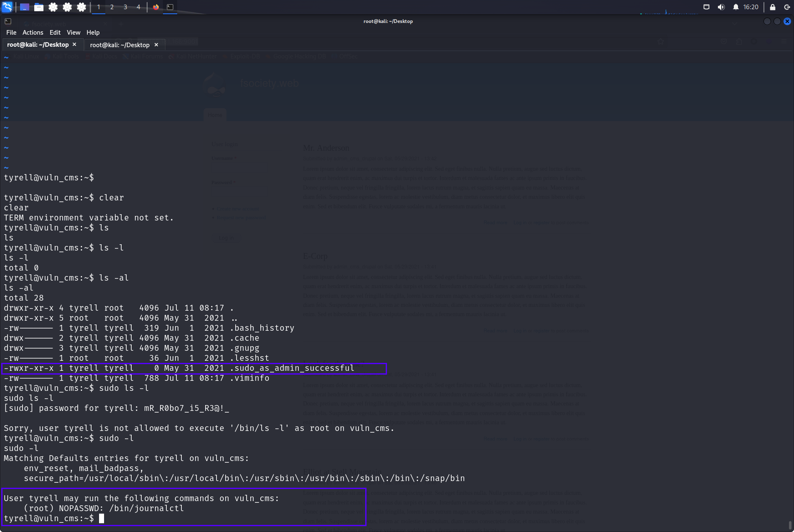Select the terminal taskbar button in panel

point(170,7)
